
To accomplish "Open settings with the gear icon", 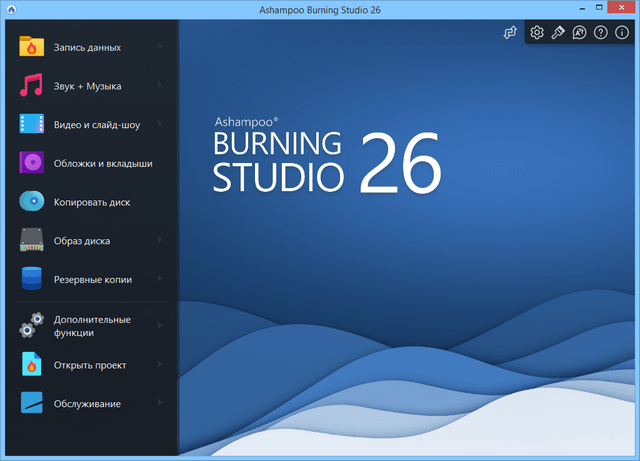I will [x=537, y=33].
